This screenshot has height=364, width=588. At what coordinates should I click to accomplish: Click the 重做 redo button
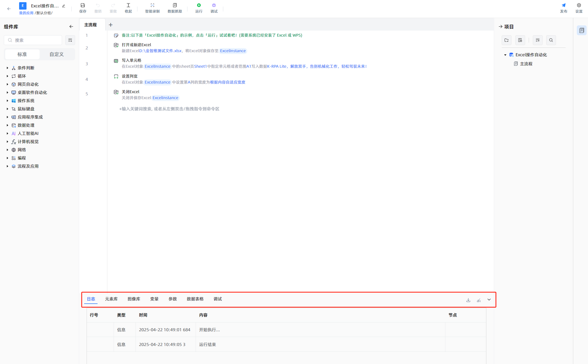pos(113,8)
